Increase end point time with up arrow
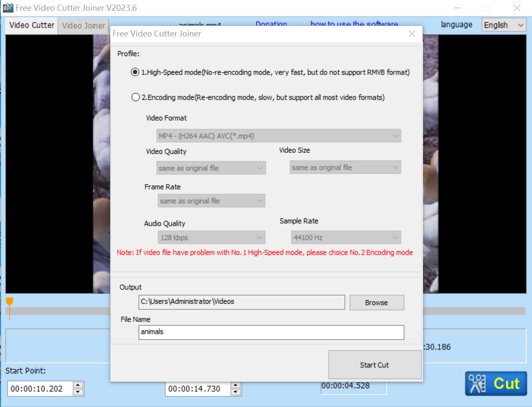 236,386
